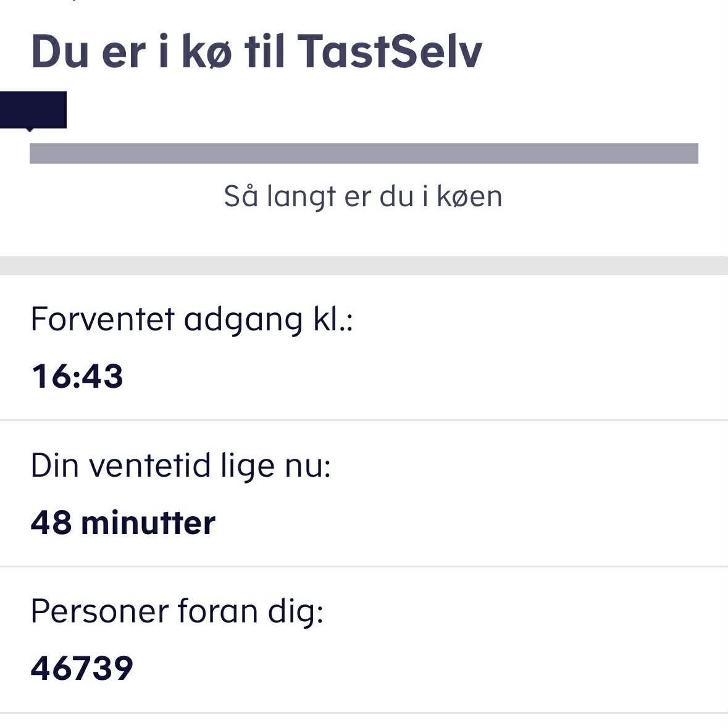Click the number 48 in the wait time
The image size is (728, 728).
point(51,522)
